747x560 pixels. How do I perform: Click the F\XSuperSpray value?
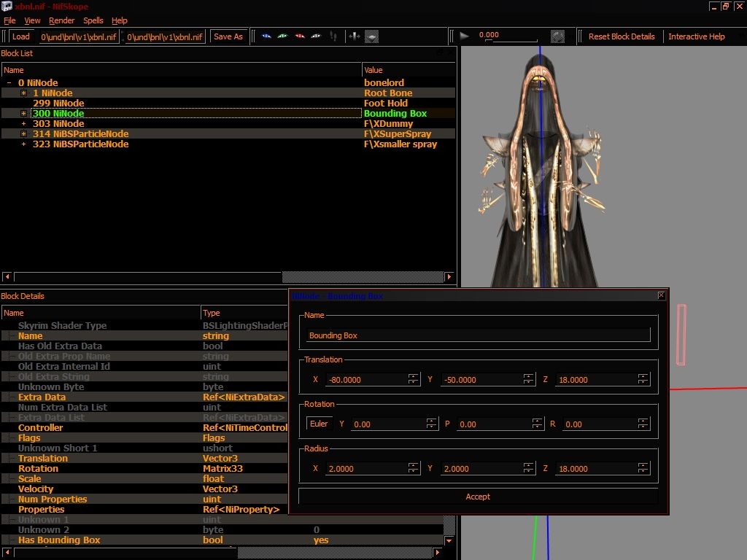(398, 134)
